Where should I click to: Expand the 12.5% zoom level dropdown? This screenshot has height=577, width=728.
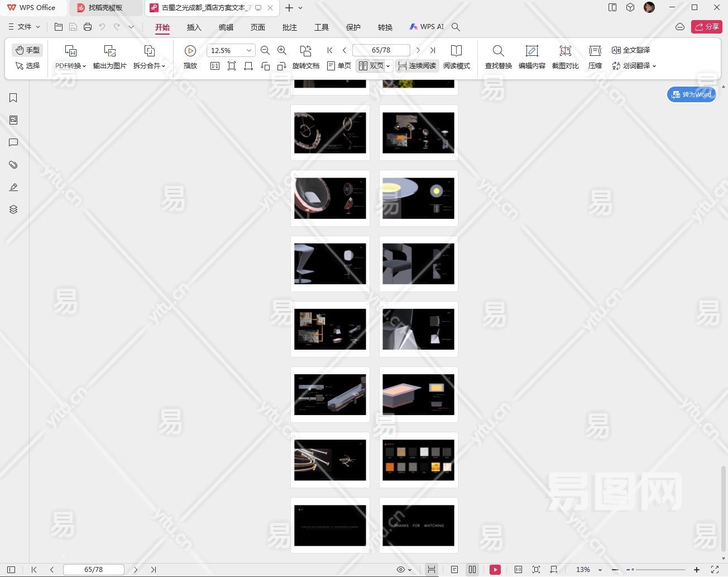(x=249, y=50)
